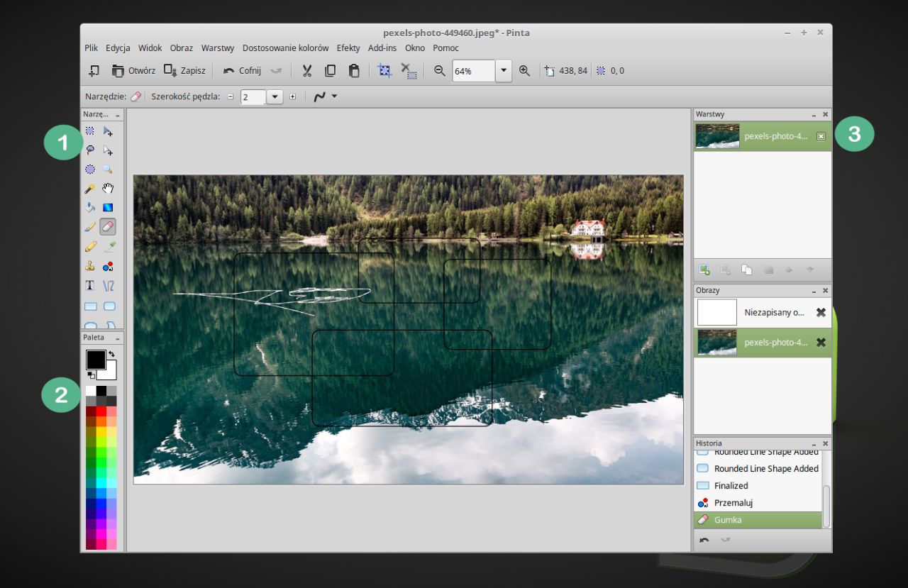Image resolution: width=908 pixels, height=588 pixels.
Task: Swap primary and secondary palette colors
Action: (x=111, y=353)
